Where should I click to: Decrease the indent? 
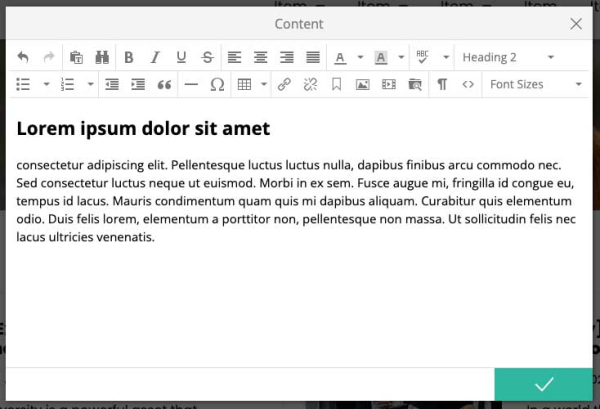tap(112, 84)
